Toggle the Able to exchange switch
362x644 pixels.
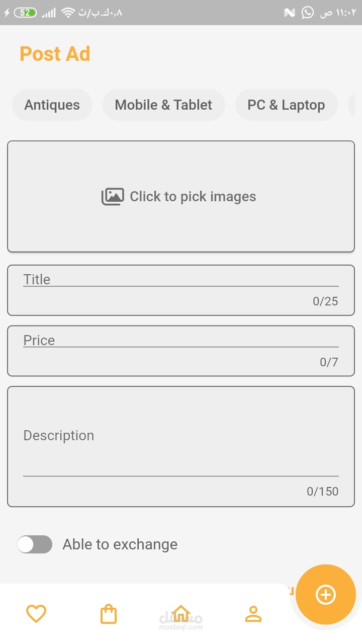(35, 544)
